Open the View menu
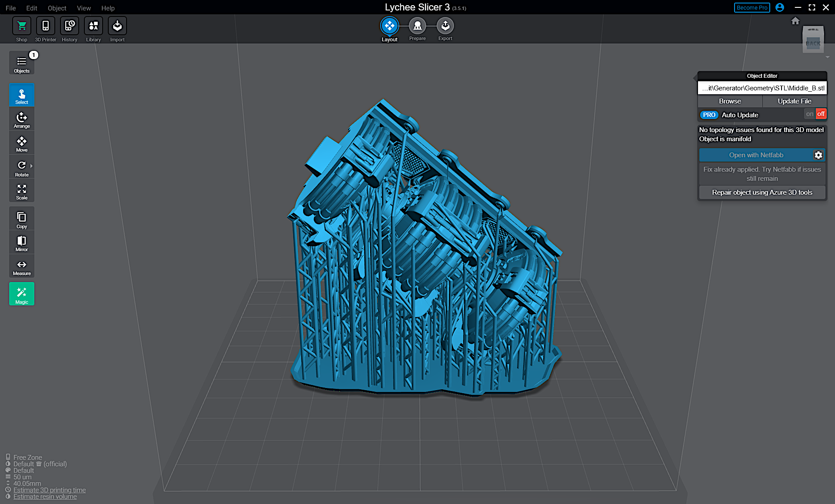The height and width of the screenshot is (504, 835). point(83,8)
